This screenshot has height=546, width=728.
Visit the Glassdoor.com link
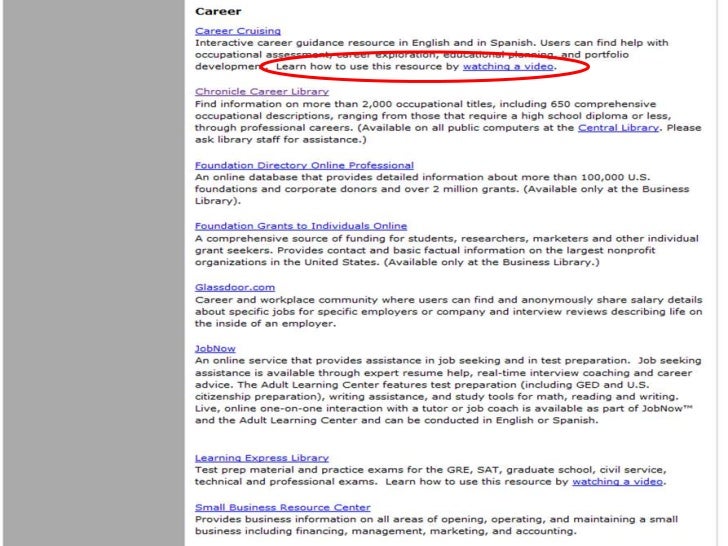pyautogui.click(x=235, y=287)
